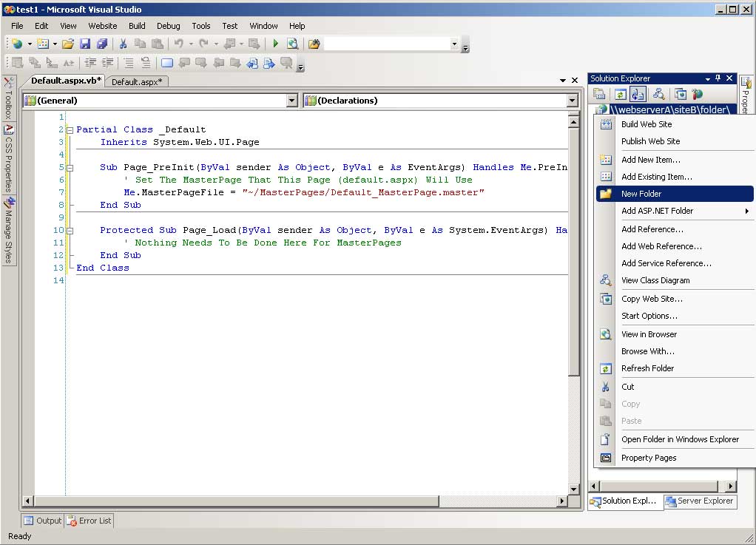756x545 pixels.
Task: Click Solution Explorer Refresh icon
Action: 621,94
